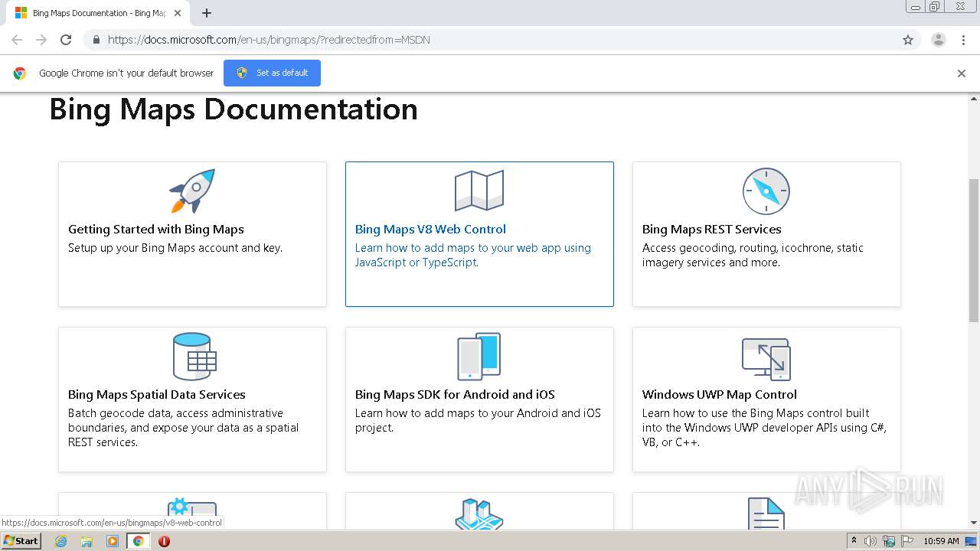980x551 pixels.
Task: Click the folded map icon for V8 Web Control
Action: 479,191
